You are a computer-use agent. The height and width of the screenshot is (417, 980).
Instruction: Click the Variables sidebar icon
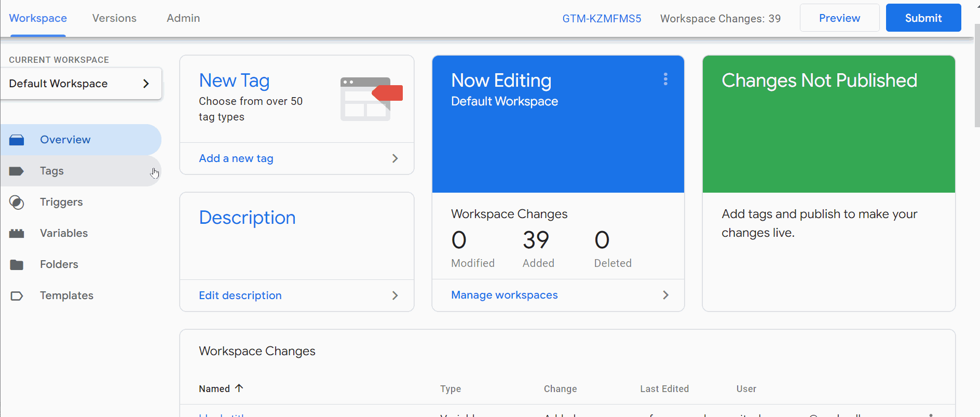(17, 233)
